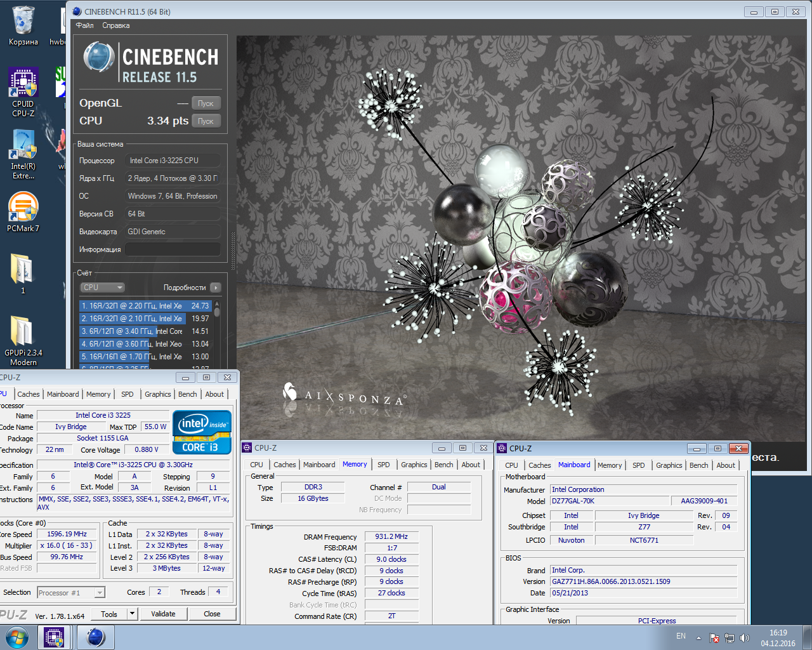Click the Validate button in CPU-Z
The image size is (812, 650).
tap(163, 614)
